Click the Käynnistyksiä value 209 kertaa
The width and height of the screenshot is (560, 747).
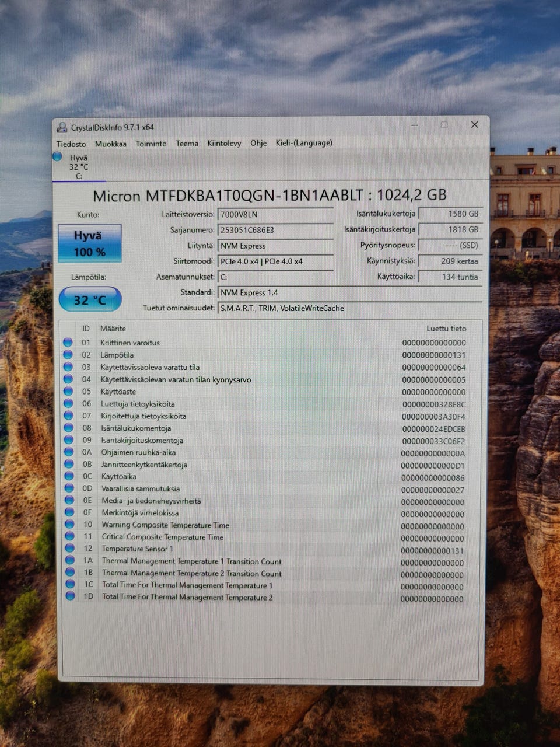pos(450,261)
